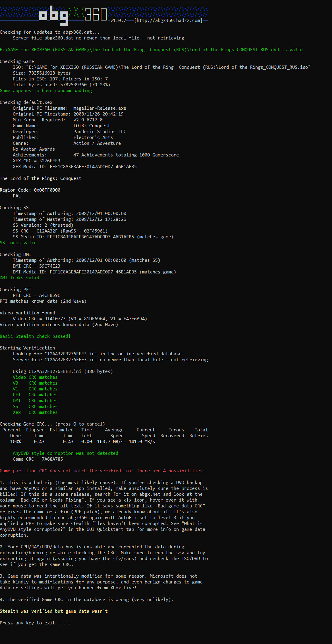Click 'SS CRC = C12AA32F' line
The height and width of the screenshot is (644, 332).
pyautogui.click(x=60, y=231)
